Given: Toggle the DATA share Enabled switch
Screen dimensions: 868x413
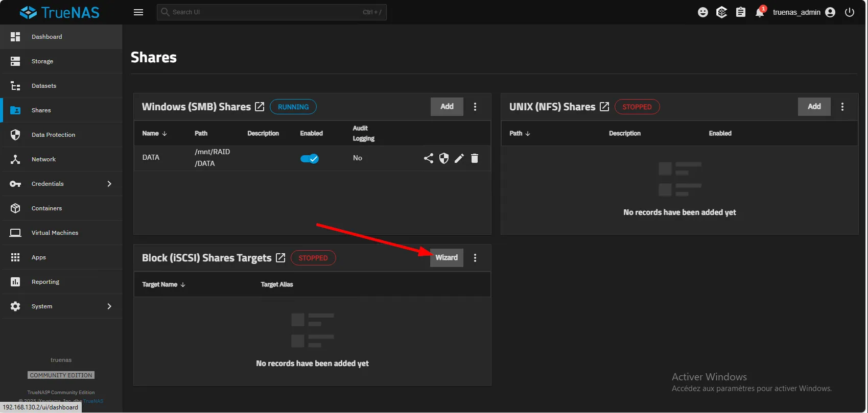Looking at the screenshot, I should pyautogui.click(x=310, y=158).
